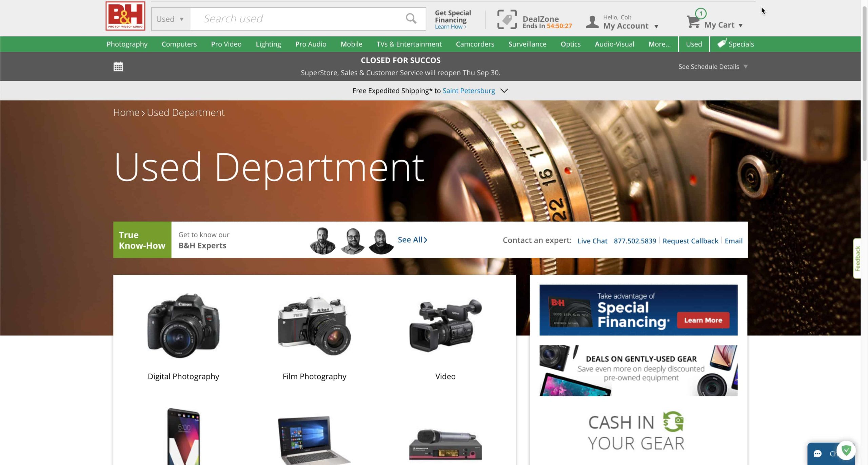The image size is (868, 465).
Task: Click the See All experts link
Action: click(412, 240)
